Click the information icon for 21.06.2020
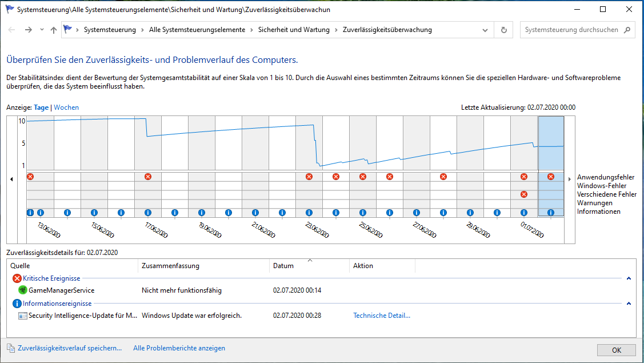644x363 pixels. (x=255, y=213)
